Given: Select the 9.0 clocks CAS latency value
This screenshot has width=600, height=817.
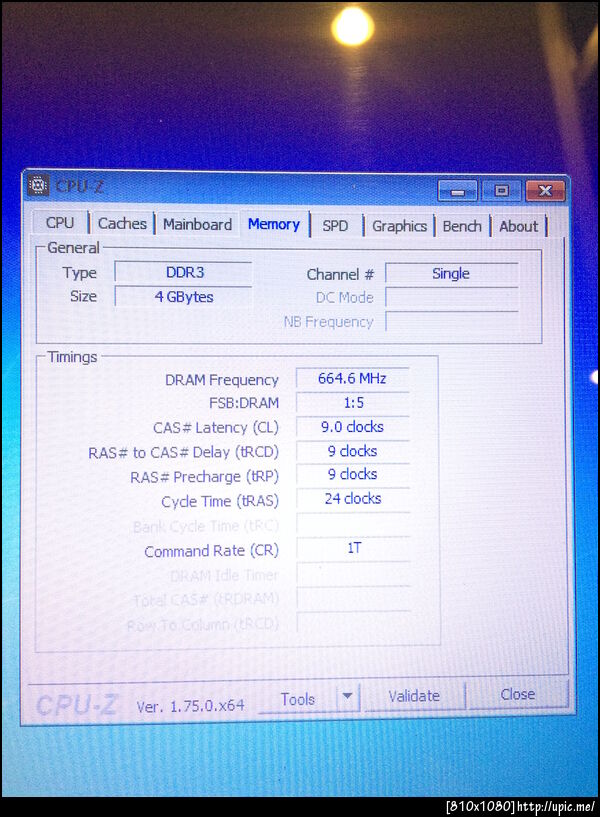Looking at the screenshot, I should [x=353, y=427].
